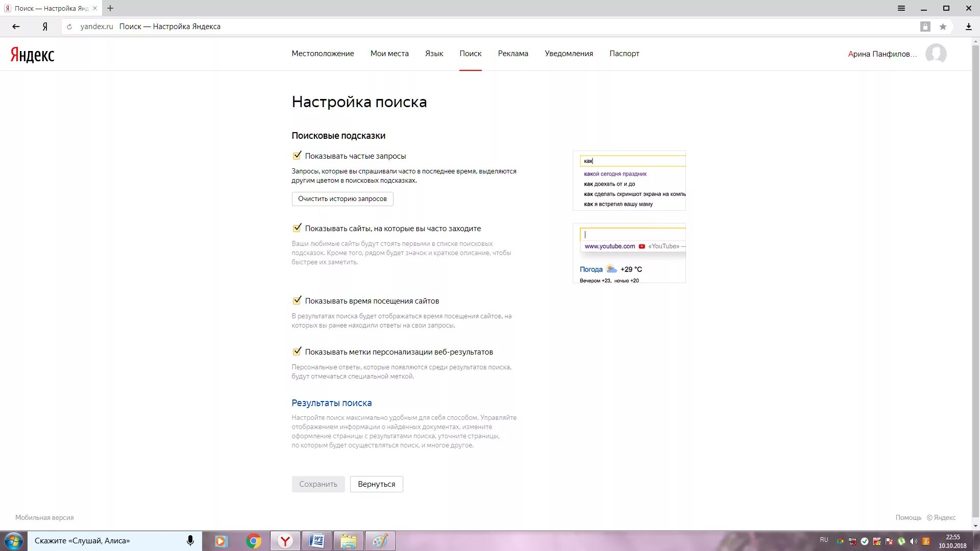Screen dimensions: 980x551
Task: Click the page vertical scrollbar
Action: tap(975, 281)
